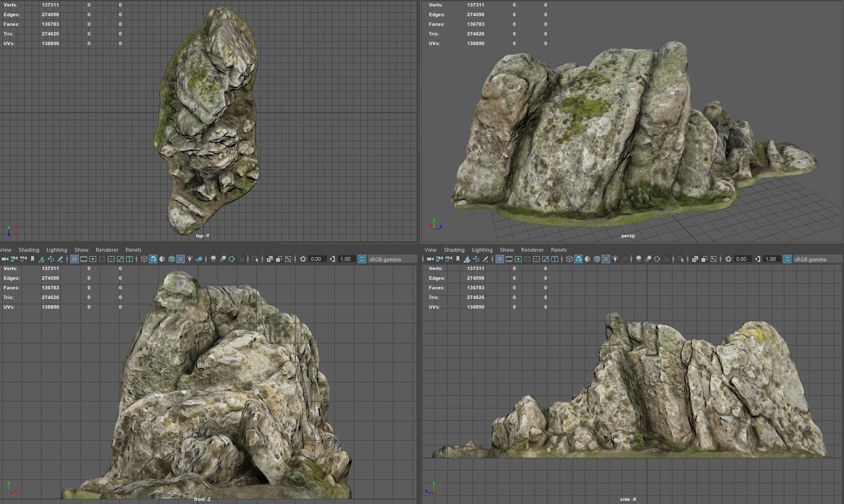The image size is (844, 504).
Task: Toggle grid display in side panel toolbar
Action: pos(500,259)
